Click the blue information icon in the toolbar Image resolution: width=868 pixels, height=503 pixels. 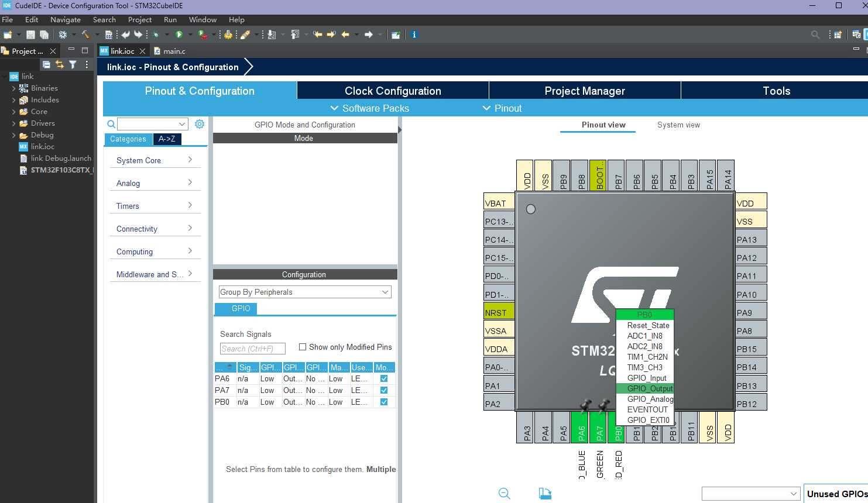[x=414, y=35]
